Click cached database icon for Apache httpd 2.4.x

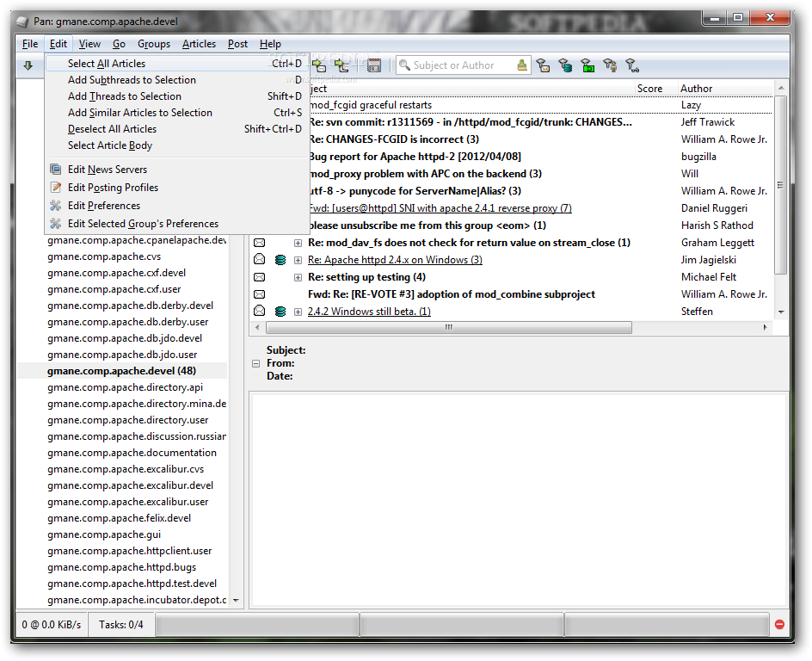click(280, 260)
